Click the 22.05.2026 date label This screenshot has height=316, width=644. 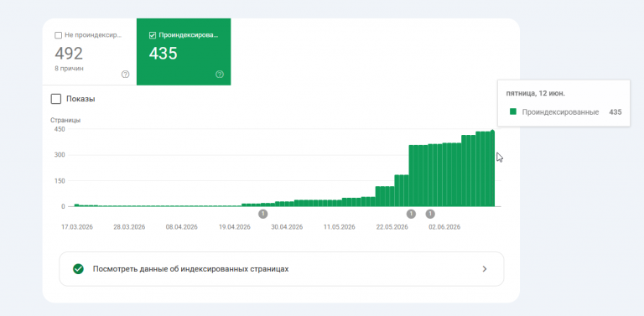pos(392,227)
